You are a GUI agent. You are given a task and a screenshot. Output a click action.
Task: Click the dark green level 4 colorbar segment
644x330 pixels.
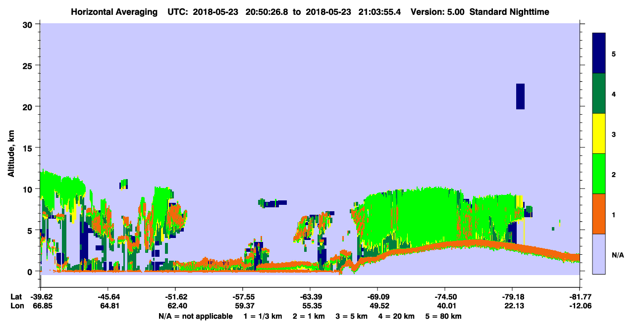[x=599, y=94]
